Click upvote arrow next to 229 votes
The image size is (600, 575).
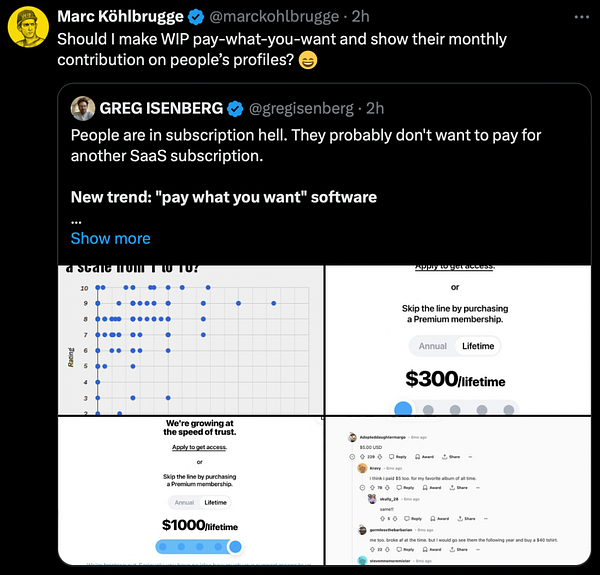(362, 456)
